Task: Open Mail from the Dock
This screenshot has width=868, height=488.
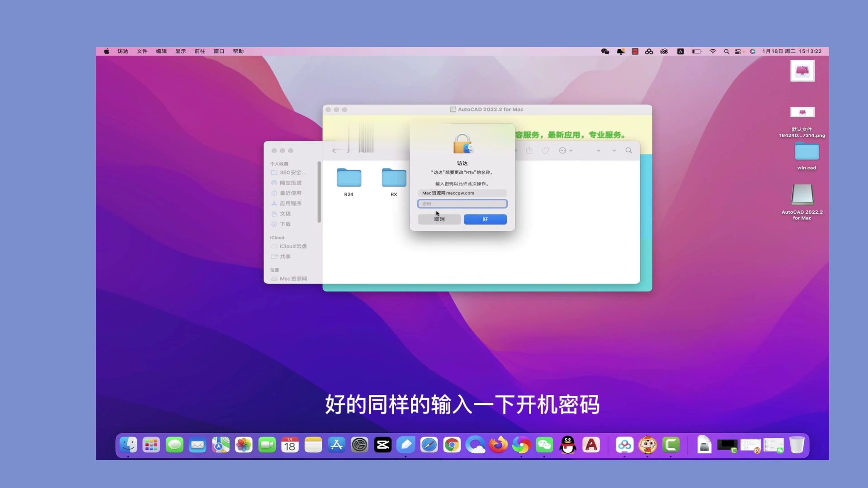Action: [x=198, y=445]
